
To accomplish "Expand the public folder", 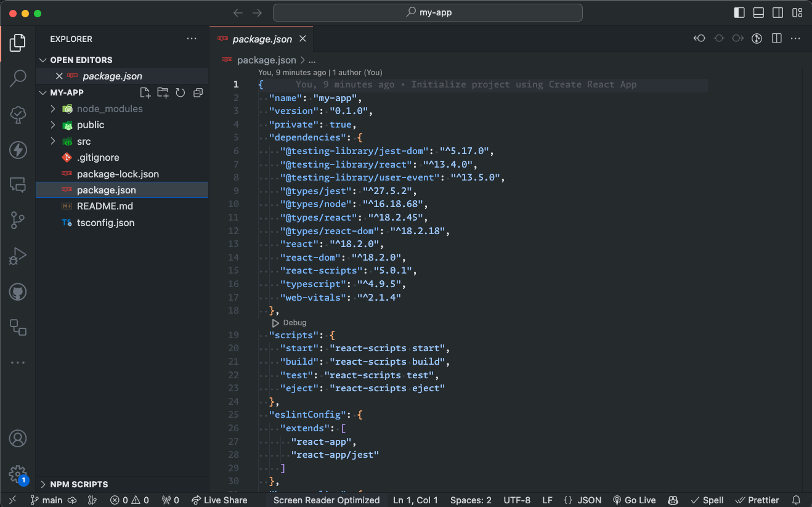I will 53,125.
